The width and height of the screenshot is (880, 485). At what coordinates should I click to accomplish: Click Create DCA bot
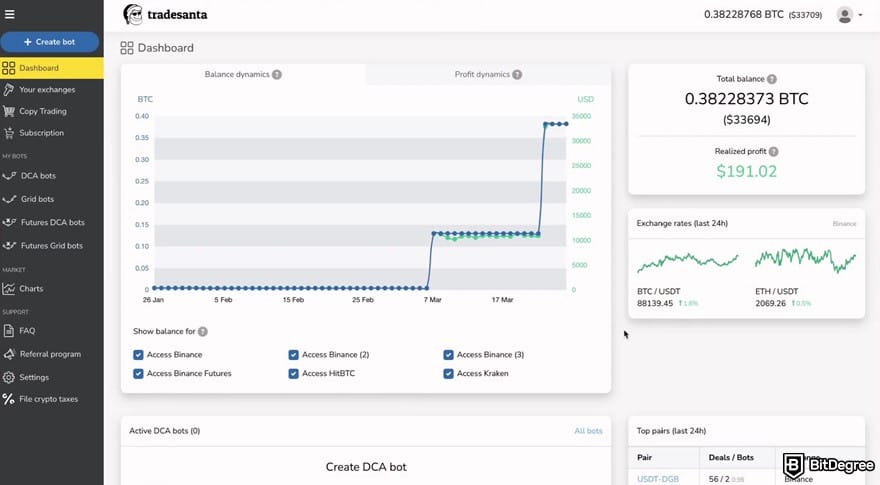pyautogui.click(x=366, y=467)
